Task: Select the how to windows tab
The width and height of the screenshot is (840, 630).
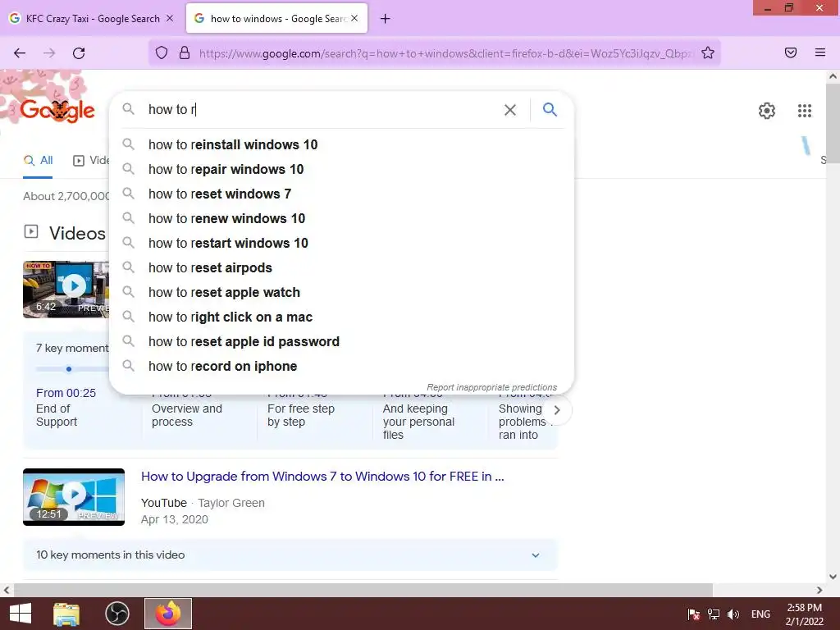Action: (x=276, y=18)
